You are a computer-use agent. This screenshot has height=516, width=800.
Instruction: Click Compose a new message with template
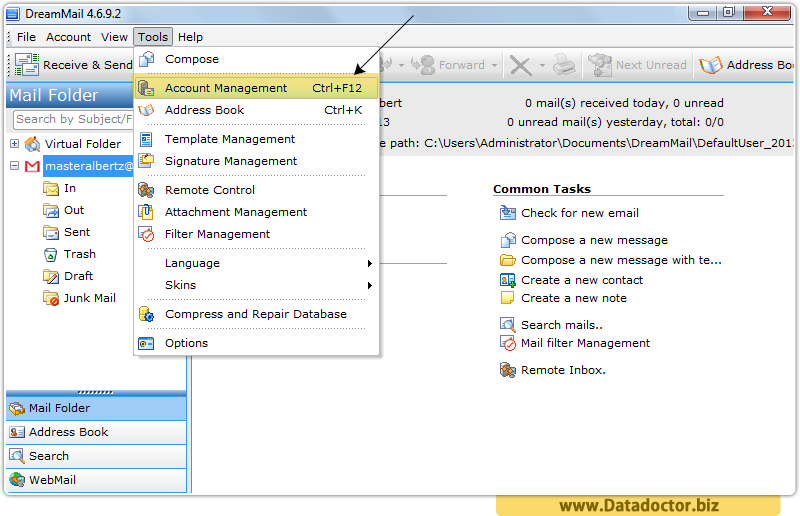621,260
